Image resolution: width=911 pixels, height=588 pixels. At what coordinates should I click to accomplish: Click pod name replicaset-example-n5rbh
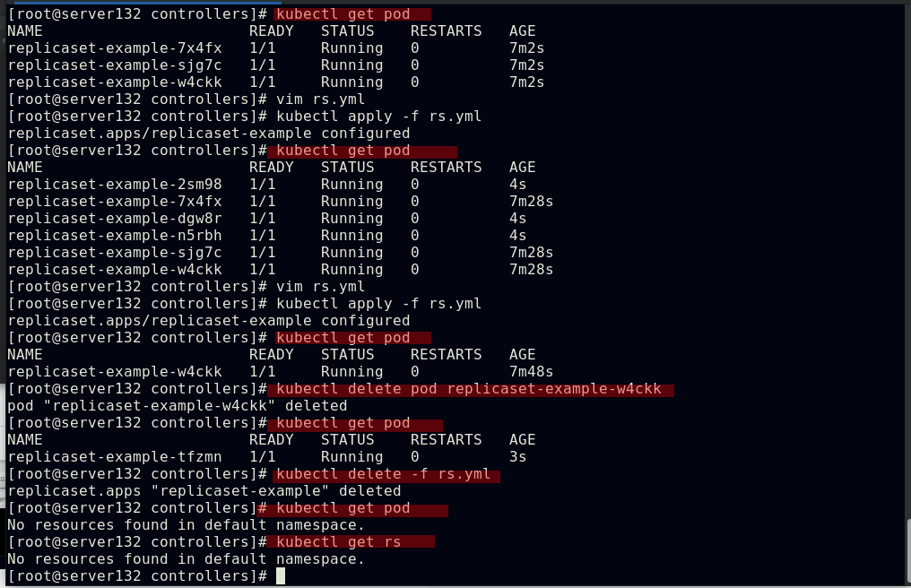tap(114, 235)
